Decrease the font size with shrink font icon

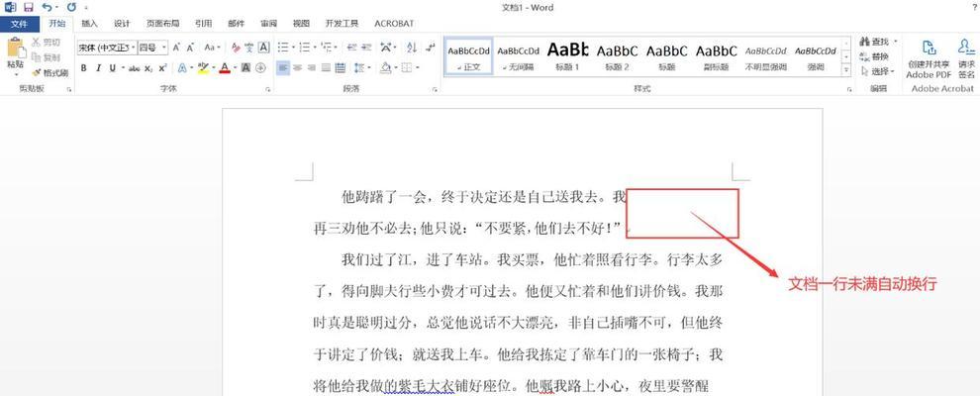click(191, 48)
